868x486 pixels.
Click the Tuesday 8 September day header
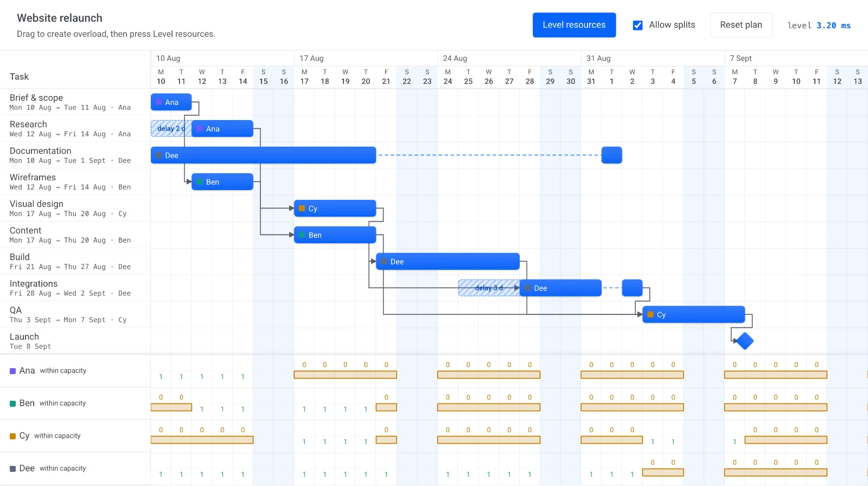(x=755, y=77)
